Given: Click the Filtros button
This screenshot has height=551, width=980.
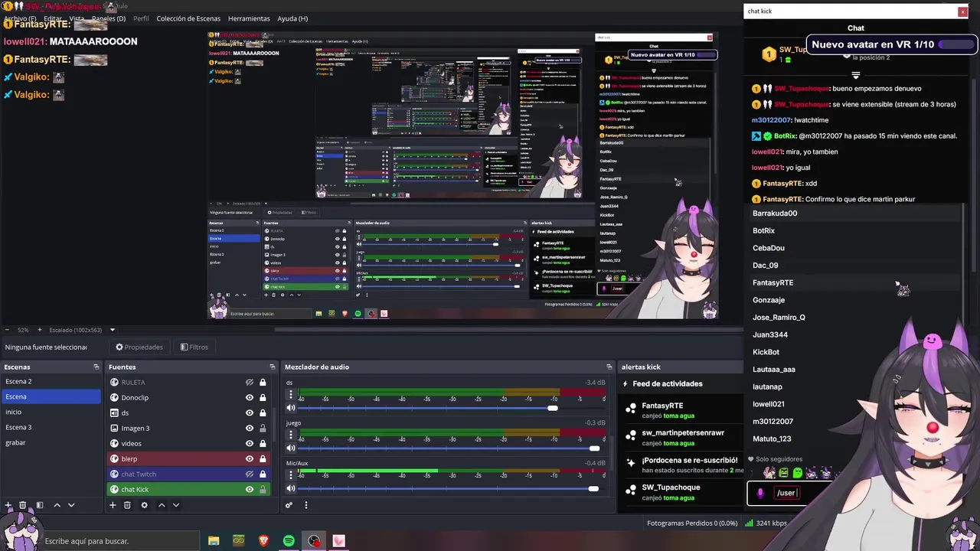Looking at the screenshot, I should pyautogui.click(x=194, y=347).
